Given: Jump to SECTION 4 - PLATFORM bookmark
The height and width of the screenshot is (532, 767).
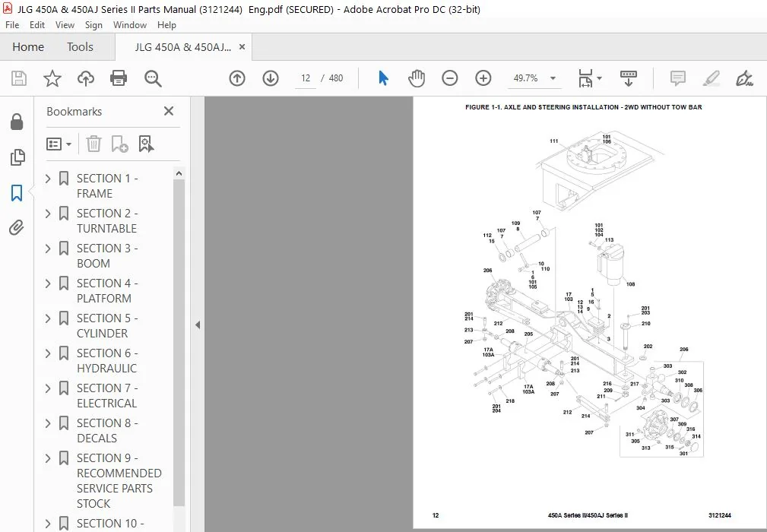Looking at the screenshot, I should point(107,291).
